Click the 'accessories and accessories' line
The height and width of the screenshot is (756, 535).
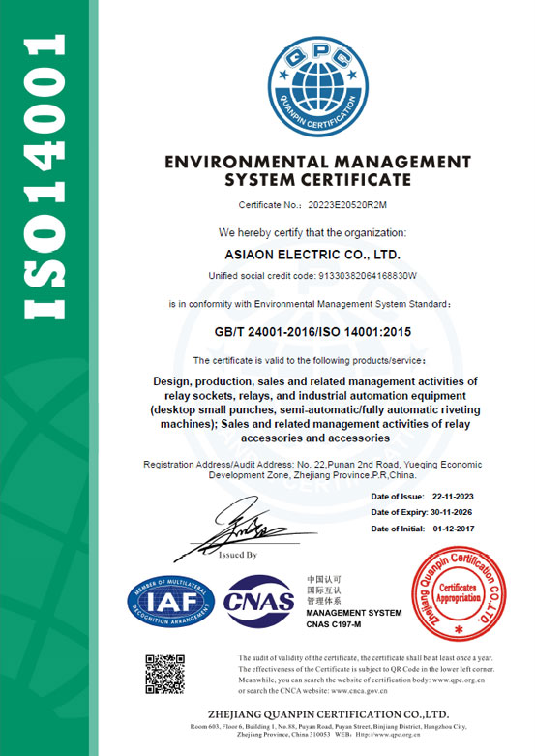click(x=315, y=438)
